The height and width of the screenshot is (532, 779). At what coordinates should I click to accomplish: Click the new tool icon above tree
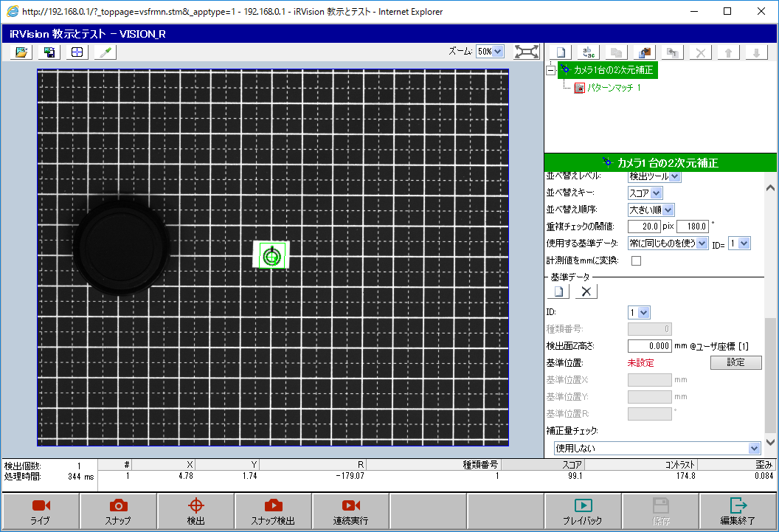coord(561,52)
